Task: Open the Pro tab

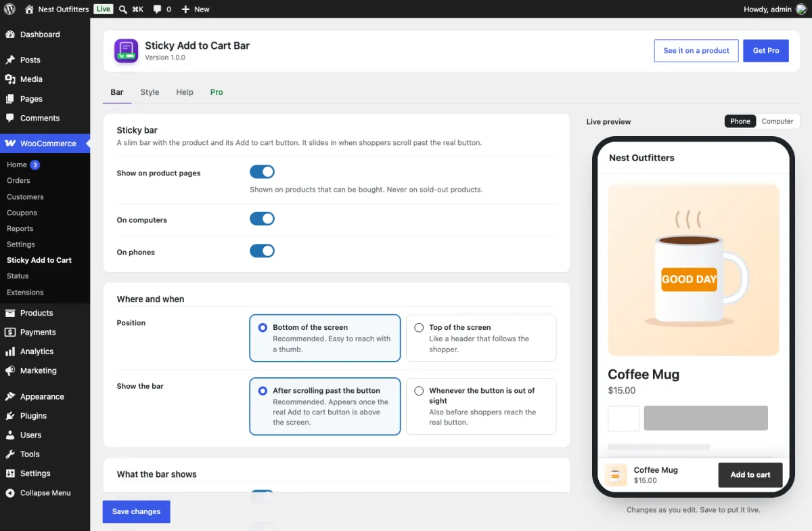Action: pyautogui.click(x=217, y=92)
